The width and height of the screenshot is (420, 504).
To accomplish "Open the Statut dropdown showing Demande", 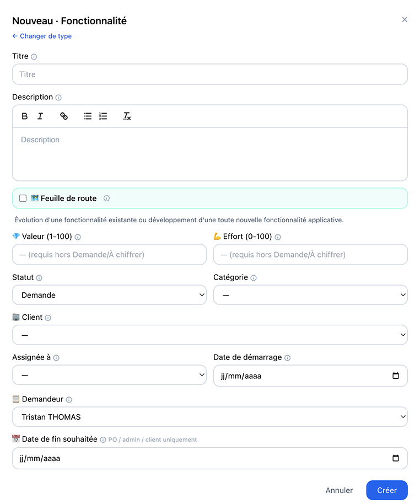I will point(109,295).
